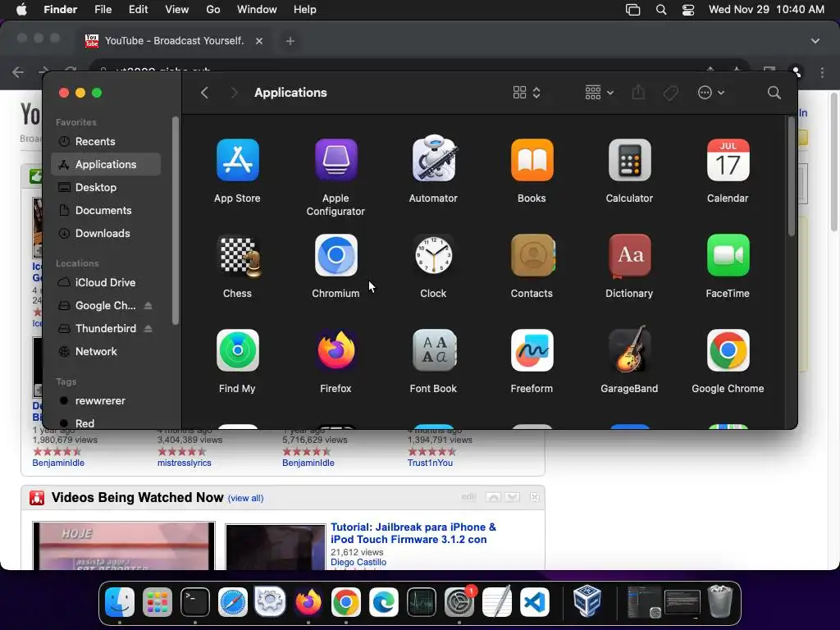Image resolution: width=840 pixels, height=630 pixels.
Task: Eject the Google Chrome disk volume
Action: 148,305
